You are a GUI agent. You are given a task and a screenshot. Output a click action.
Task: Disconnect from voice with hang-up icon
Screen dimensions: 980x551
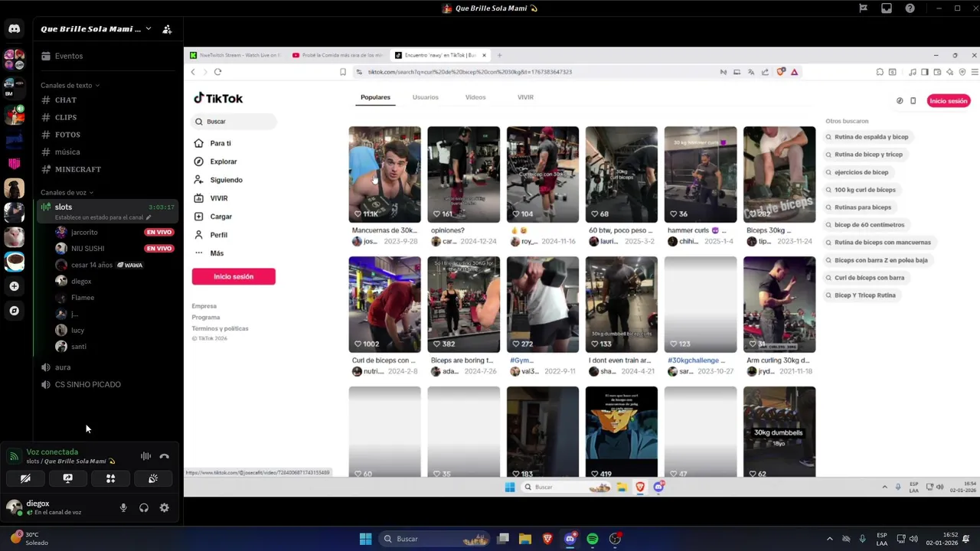164,456
